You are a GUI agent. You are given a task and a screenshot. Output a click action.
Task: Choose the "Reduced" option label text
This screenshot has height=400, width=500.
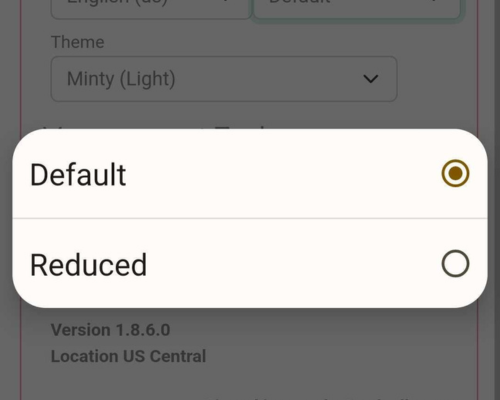pyautogui.click(x=88, y=265)
